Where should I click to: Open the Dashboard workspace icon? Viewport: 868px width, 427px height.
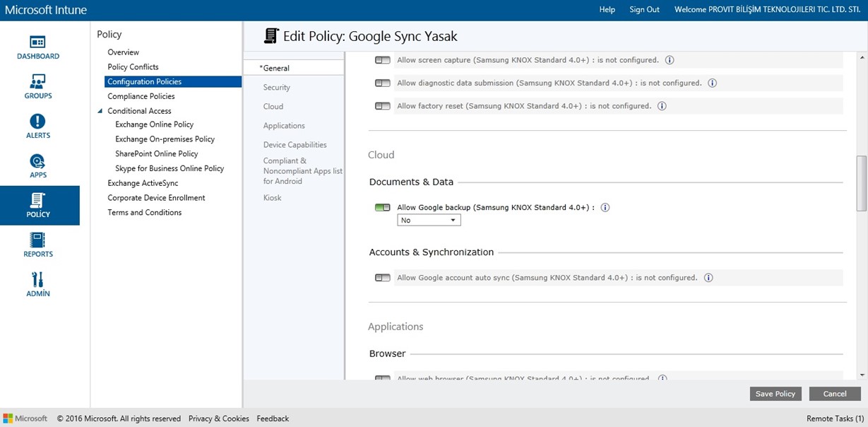pos(38,47)
